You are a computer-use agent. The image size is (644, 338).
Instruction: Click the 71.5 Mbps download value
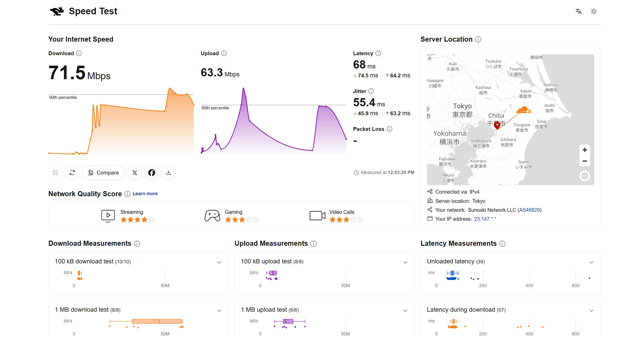tap(80, 73)
